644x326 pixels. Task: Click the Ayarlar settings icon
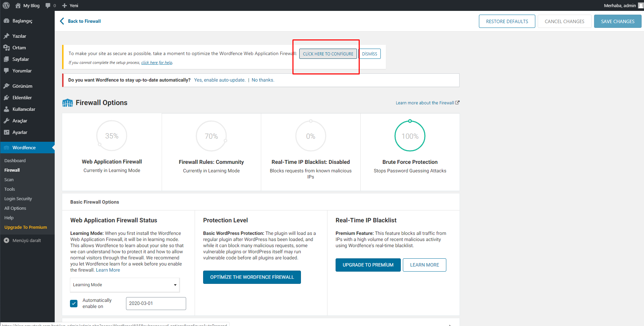6,132
